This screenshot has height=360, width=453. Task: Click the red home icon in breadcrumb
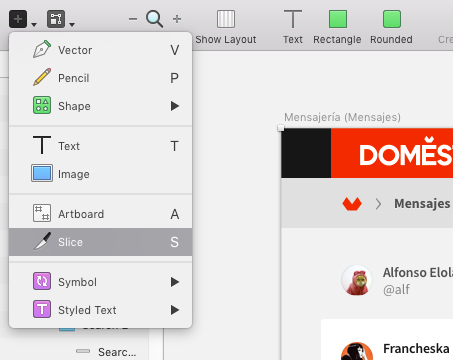click(x=352, y=204)
